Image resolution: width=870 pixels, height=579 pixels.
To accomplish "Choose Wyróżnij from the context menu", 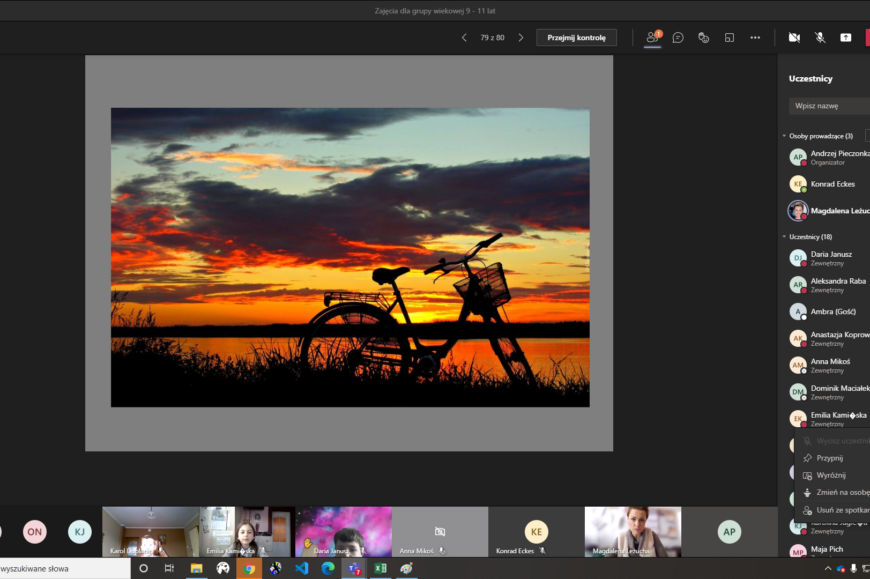I will (x=832, y=475).
